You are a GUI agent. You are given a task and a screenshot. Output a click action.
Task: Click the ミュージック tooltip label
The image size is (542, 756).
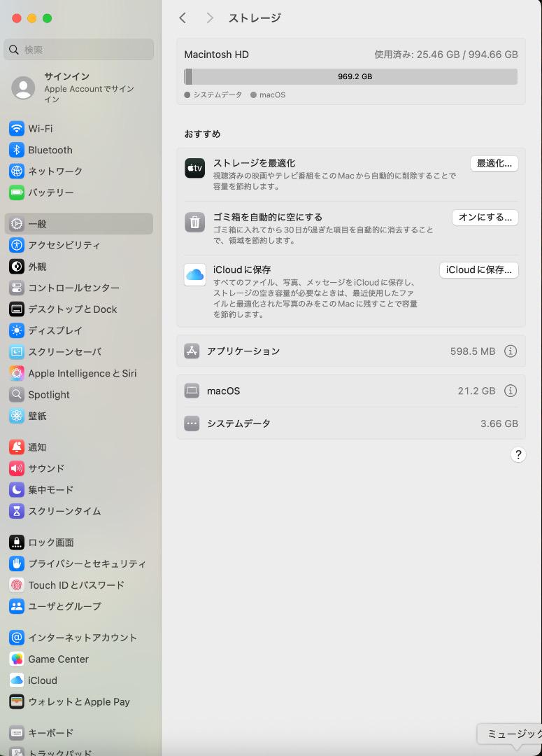514,734
